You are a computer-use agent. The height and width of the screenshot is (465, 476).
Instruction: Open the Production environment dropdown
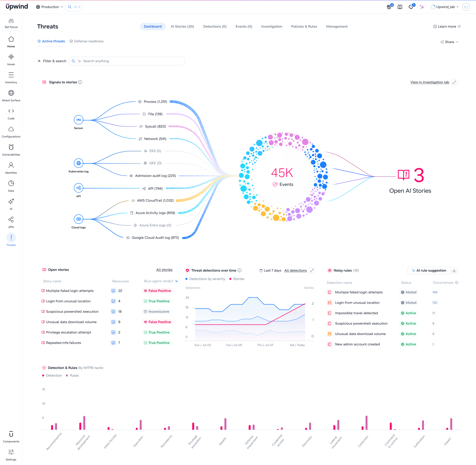49,7
